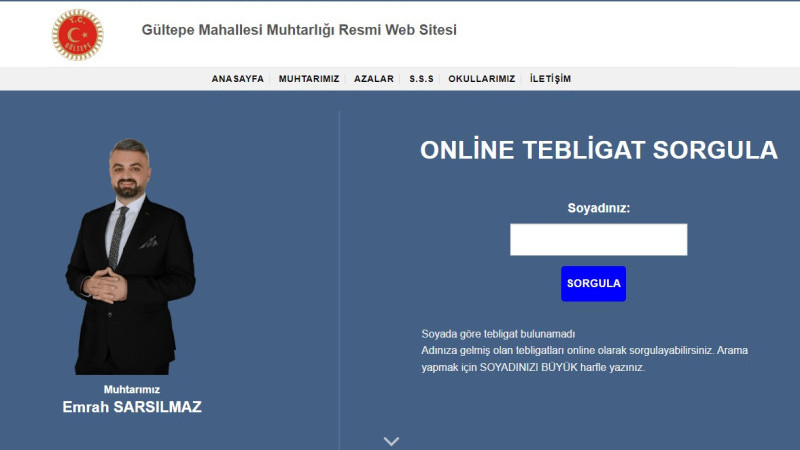Click the Gültepe Mahallesi Muhtarlığı site title
This screenshot has width=800, height=450.
tap(299, 30)
